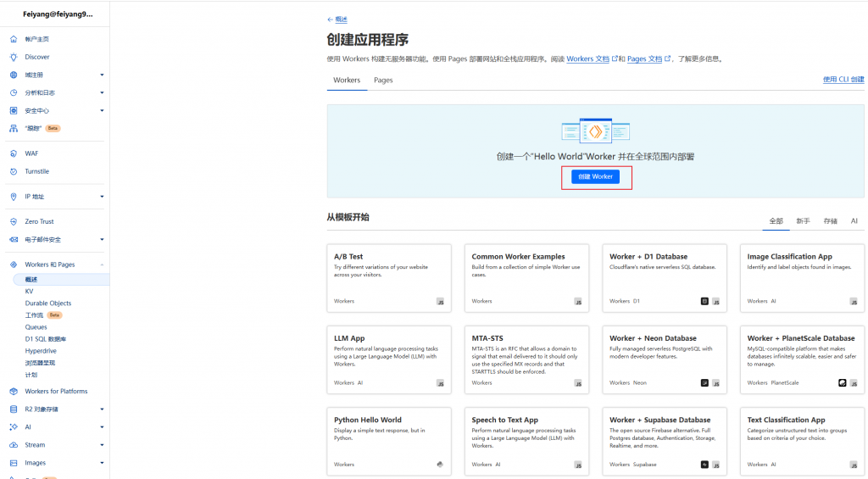Click the Python icon on Python Hello World card
Image resolution: width=868 pixels, height=479 pixels.
click(x=440, y=465)
